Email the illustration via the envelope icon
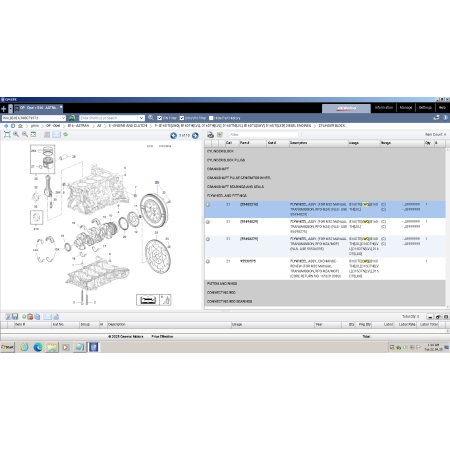450x450 pixels. pos(57,134)
